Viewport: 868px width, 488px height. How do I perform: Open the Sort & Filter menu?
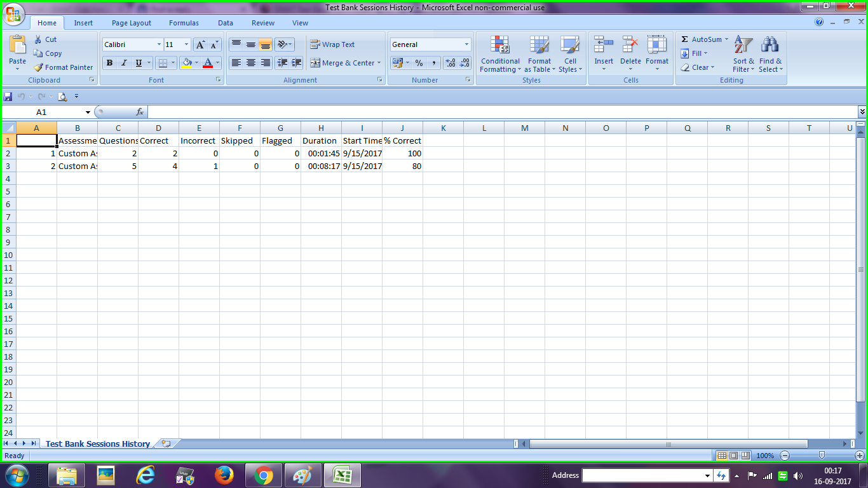(x=743, y=55)
